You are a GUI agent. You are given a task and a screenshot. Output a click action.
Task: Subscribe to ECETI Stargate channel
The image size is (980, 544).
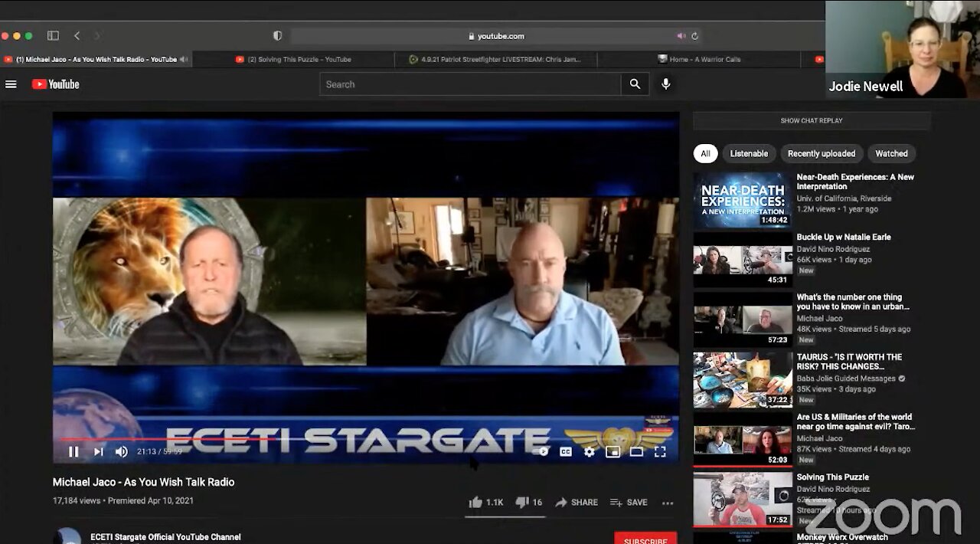coord(645,539)
